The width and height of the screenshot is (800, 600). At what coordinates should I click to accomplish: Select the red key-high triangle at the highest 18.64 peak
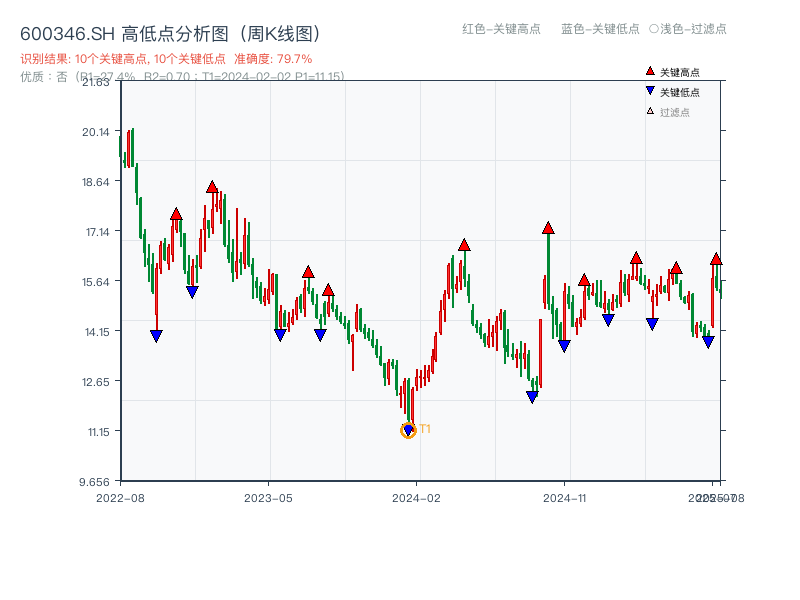tap(212, 189)
